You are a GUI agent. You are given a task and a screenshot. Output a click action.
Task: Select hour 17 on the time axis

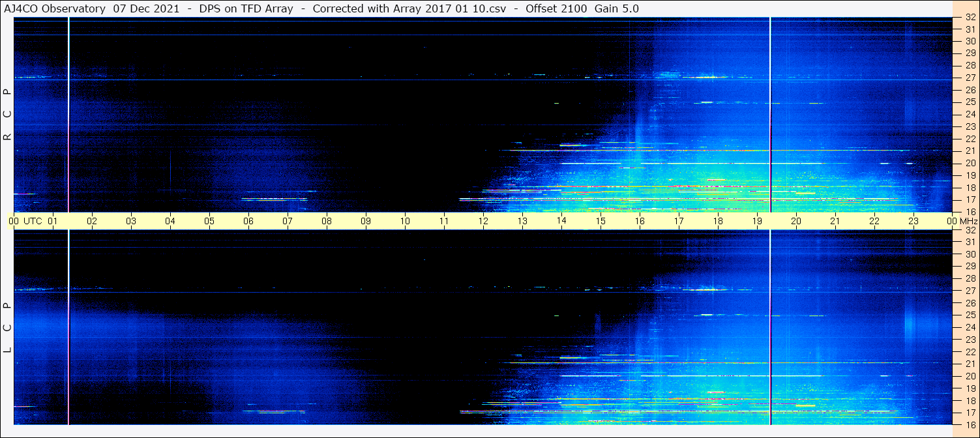[x=679, y=221]
